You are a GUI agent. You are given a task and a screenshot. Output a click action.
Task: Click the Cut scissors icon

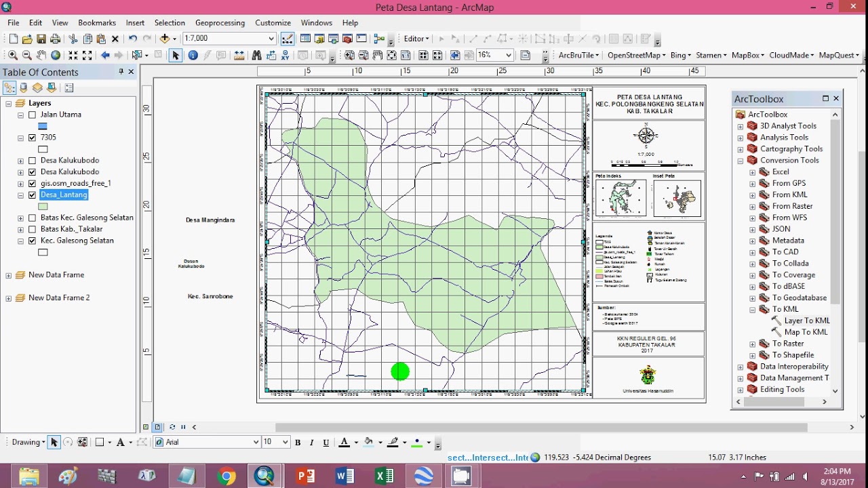click(73, 39)
